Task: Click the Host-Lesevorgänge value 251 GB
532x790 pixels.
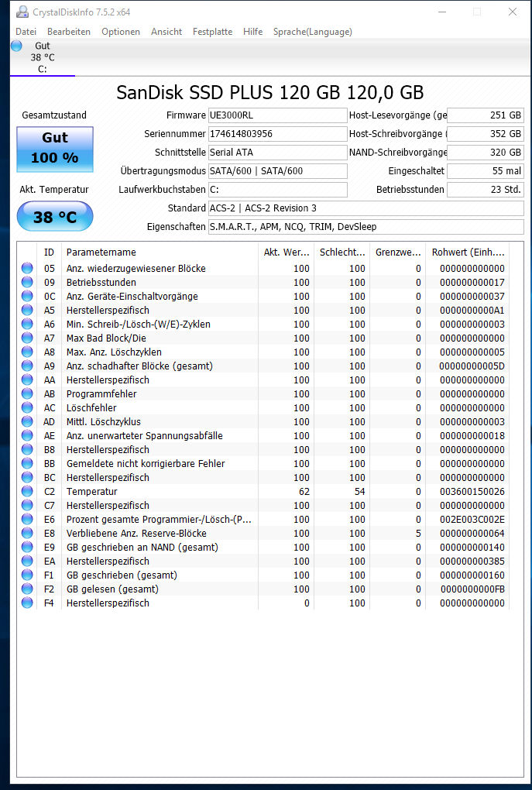Action: 485,115
